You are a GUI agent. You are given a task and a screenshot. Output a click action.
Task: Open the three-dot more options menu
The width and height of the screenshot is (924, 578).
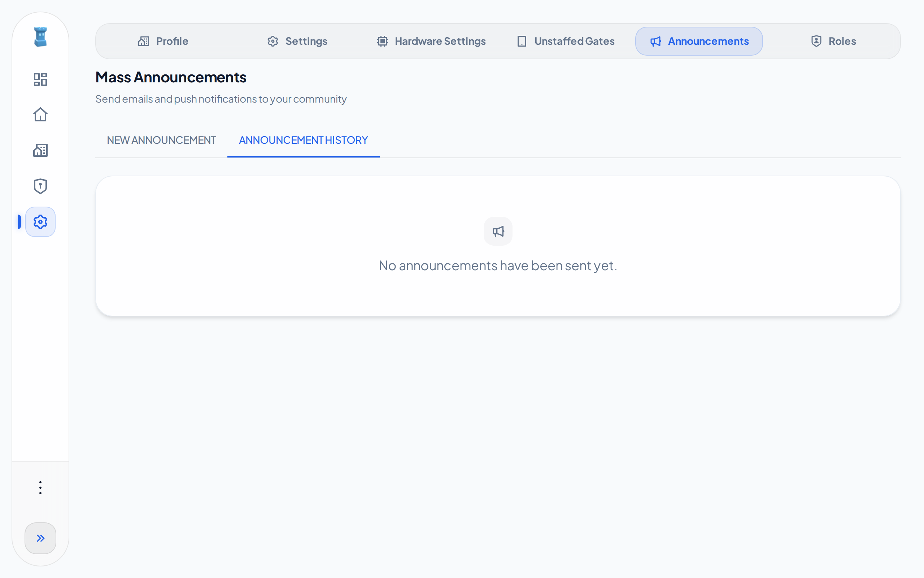tap(40, 488)
